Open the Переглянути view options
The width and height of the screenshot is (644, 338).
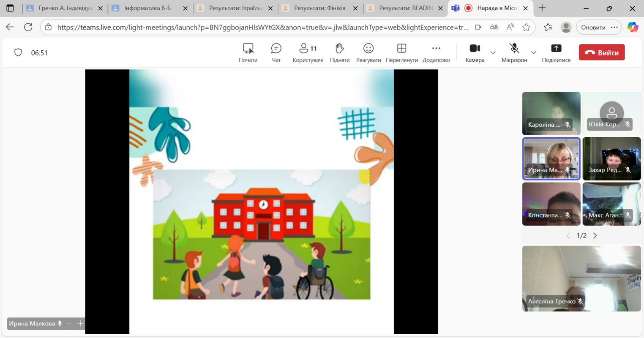coord(401,53)
